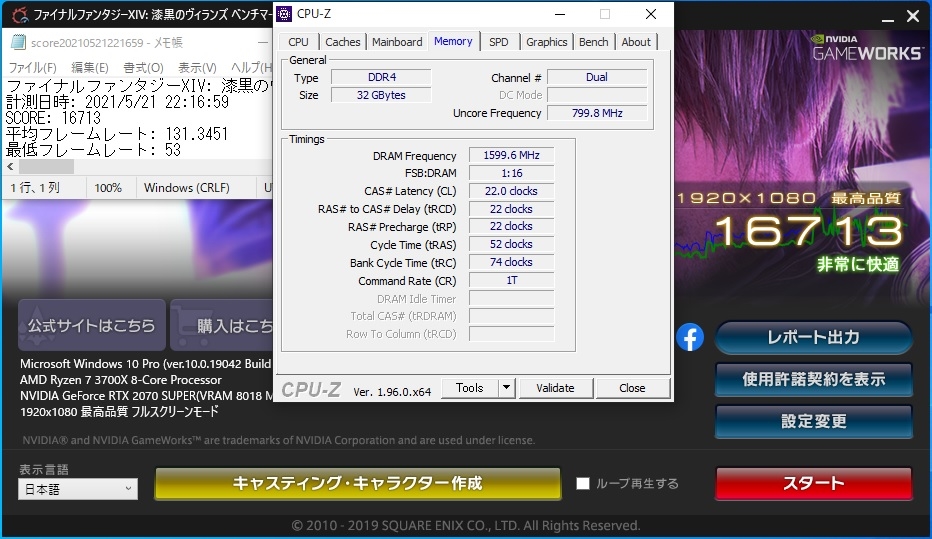
Task: Click the Validate button in CPU-Z
Action: tap(555, 388)
